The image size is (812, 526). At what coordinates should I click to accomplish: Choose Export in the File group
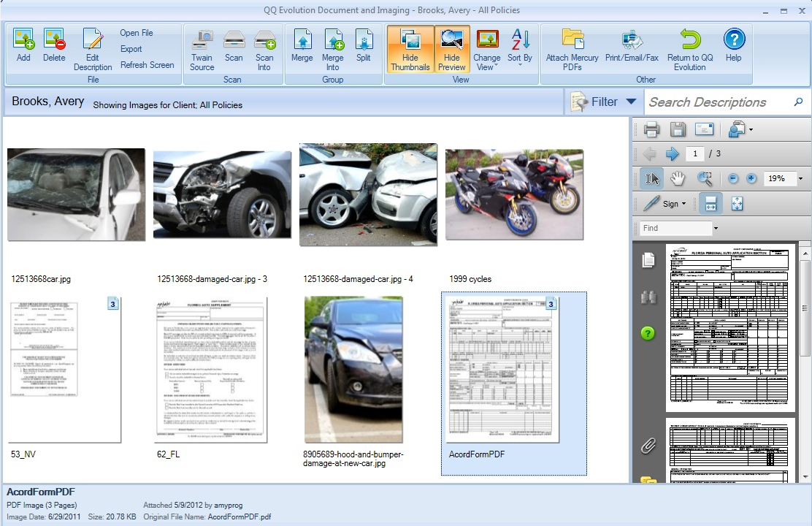pos(131,49)
